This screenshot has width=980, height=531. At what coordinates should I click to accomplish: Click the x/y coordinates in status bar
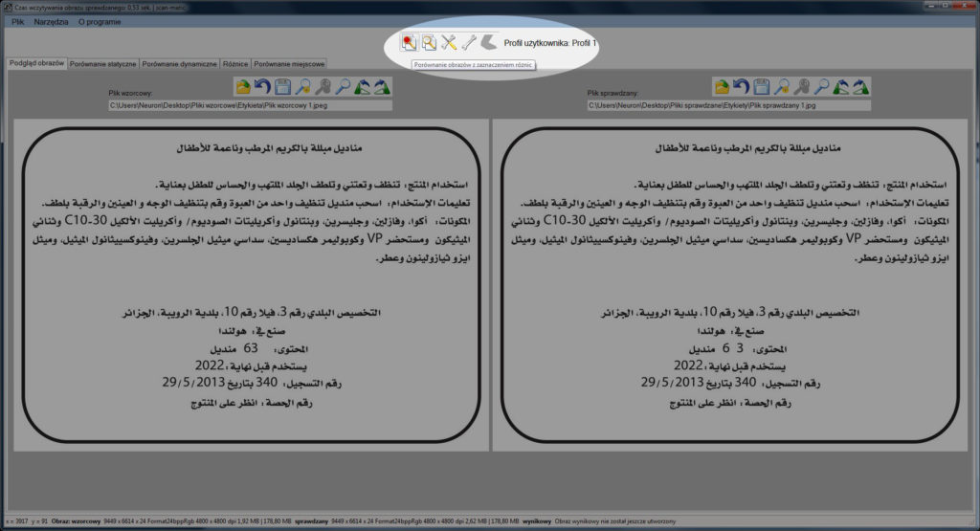coord(26,521)
